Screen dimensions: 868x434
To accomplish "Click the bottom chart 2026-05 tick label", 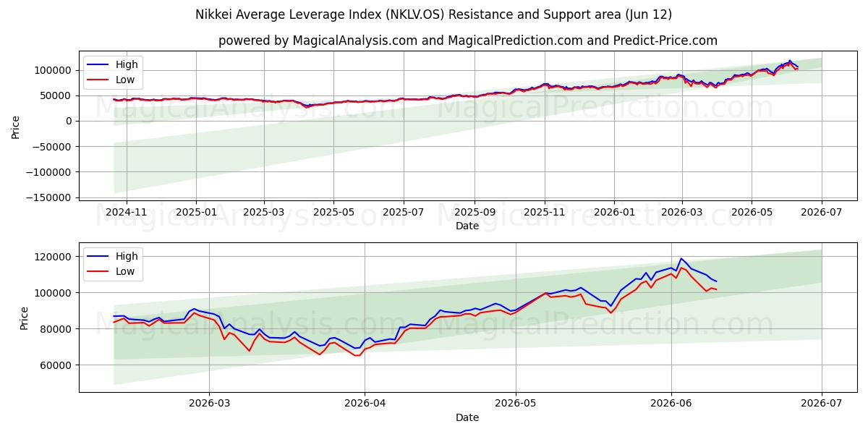I will coord(516,403).
